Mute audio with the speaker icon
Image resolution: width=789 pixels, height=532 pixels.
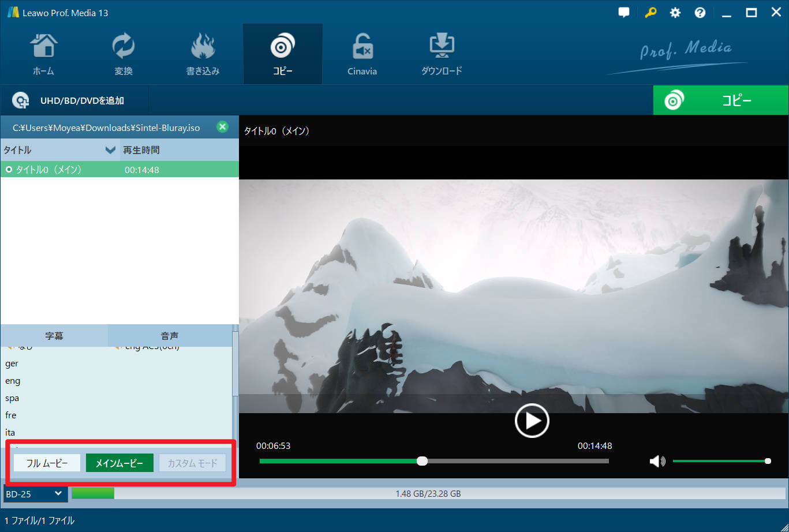pos(657,461)
